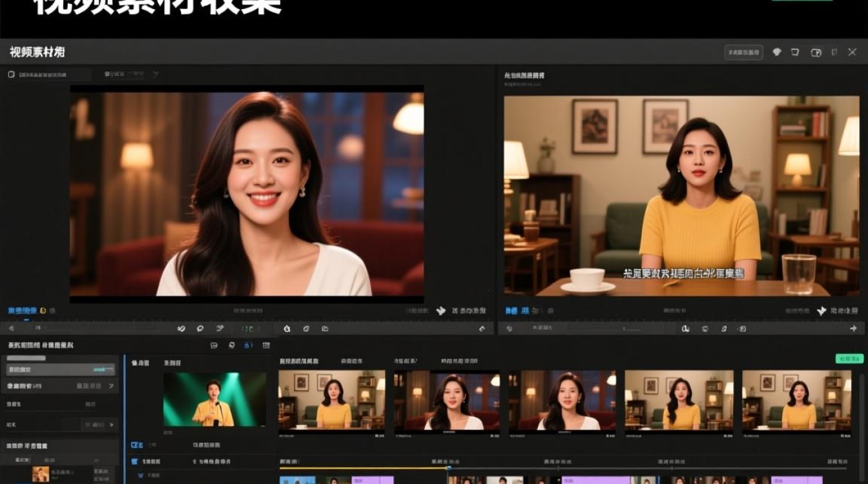
Task: Click the fourth icon in the right toolbar's icon group
Action: [742, 328]
